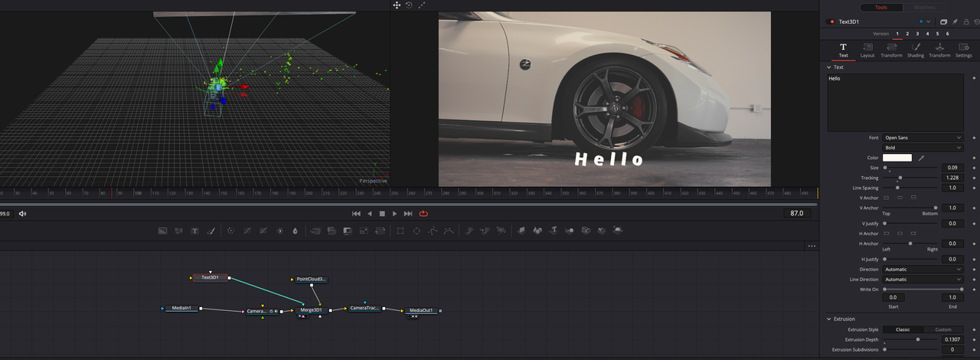Switch to the Tools tab in the inspector

tap(880, 7)
